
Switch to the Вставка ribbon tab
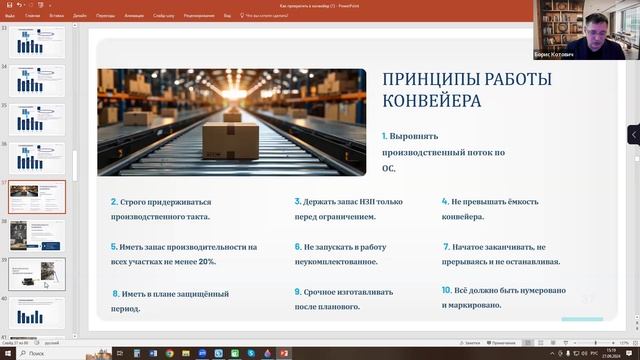pyautogui.click(x=56, y=16)
